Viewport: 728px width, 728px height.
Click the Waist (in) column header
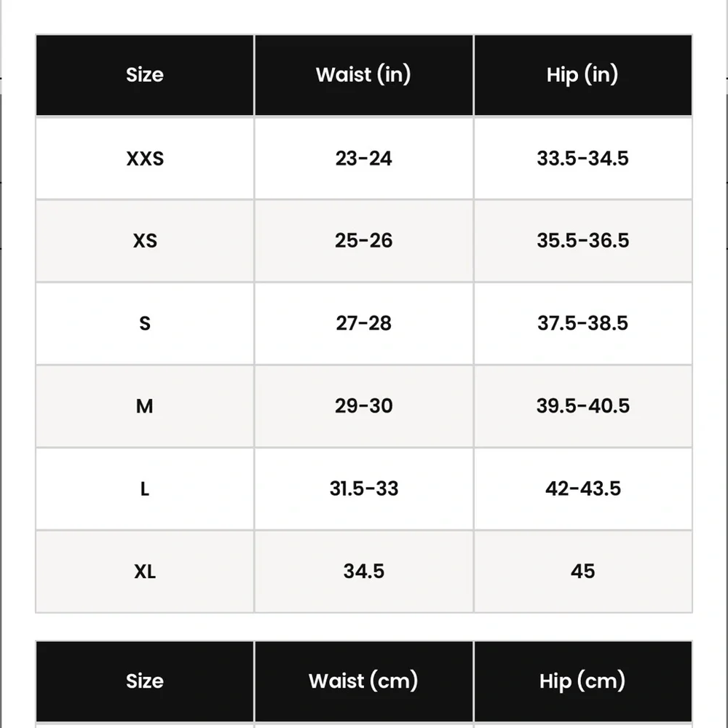tap(363, 75)
